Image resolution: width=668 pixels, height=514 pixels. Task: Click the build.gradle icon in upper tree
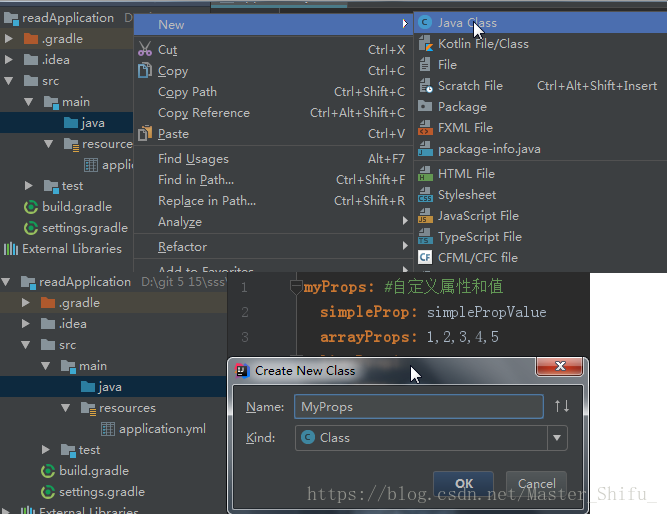[x=31, y=207]
